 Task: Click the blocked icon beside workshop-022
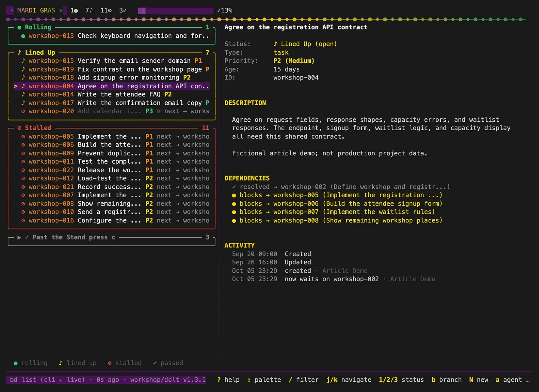click(x=23, y=170)
